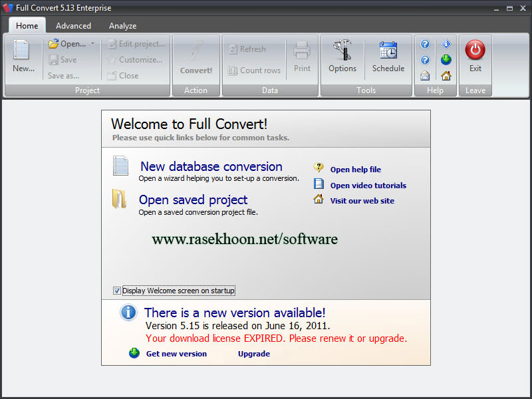Click the Upgrade link
Screen dimensions: 532x399
tap(253, 354)
